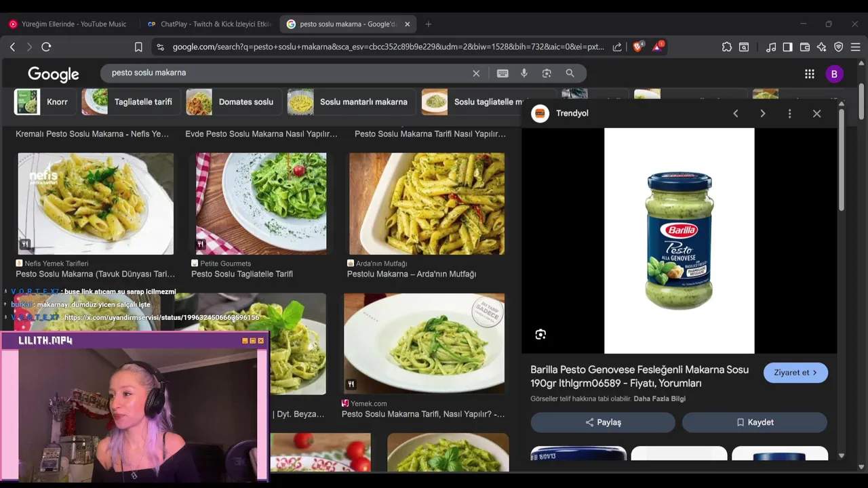Click the Paylaş share button
This screenshot has height=488, width=868.
[603, 422]
